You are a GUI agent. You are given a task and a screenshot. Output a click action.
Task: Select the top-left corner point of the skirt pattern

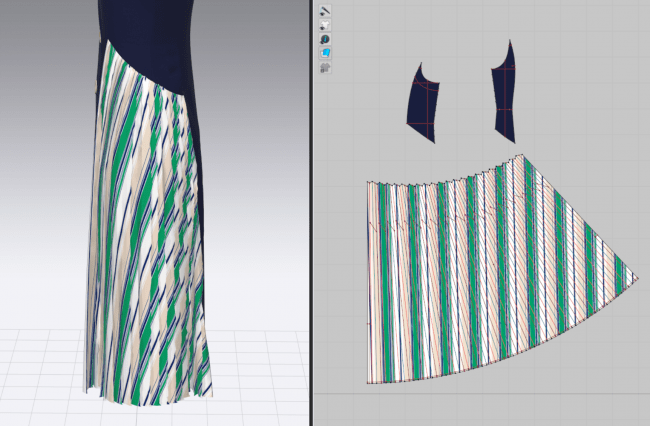coord(368,182)
